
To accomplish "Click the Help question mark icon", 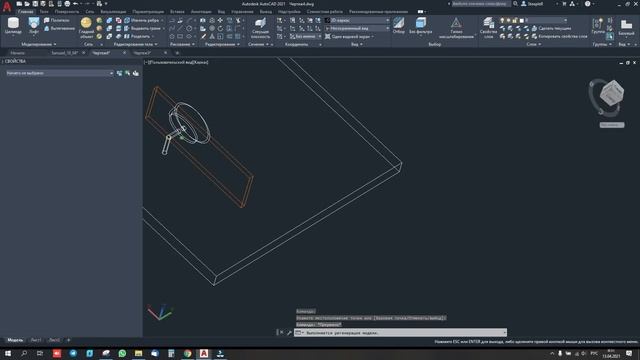I will tap(587, 4).
